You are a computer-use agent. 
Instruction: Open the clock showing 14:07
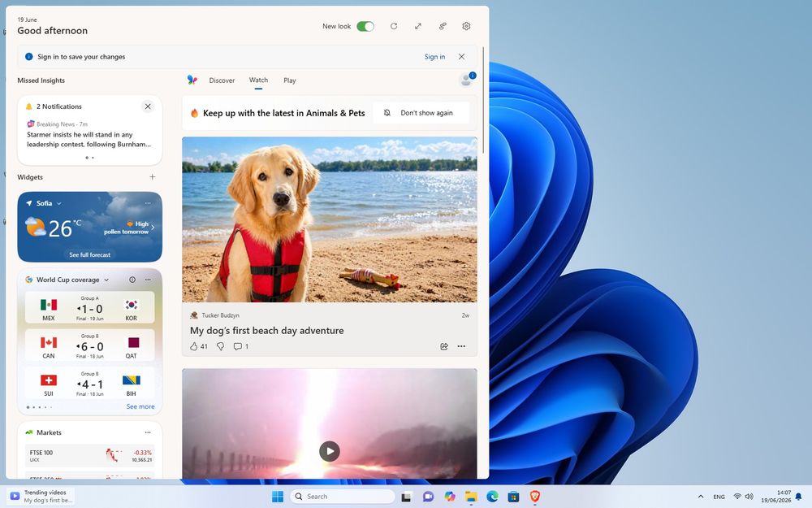[775, 497]
